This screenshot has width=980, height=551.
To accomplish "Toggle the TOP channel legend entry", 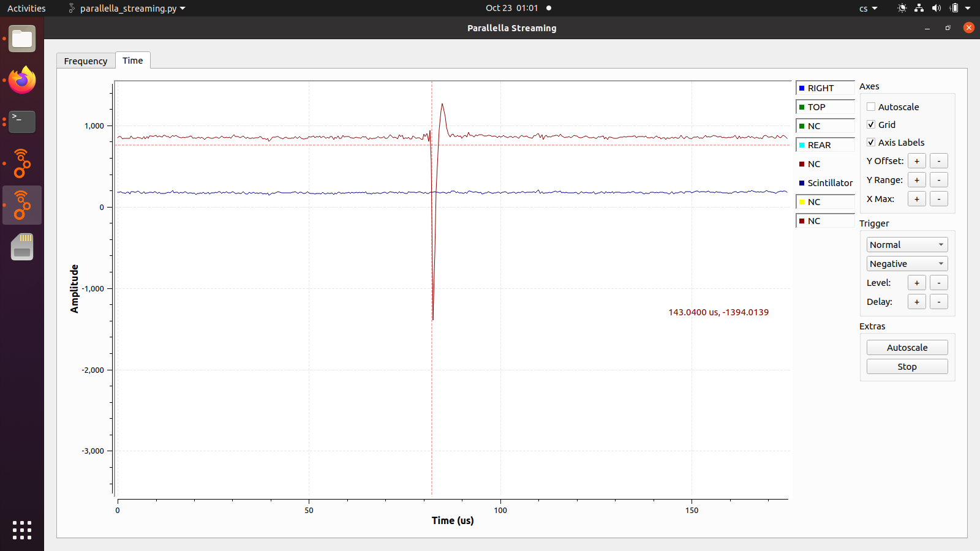I will click(825, 107).
